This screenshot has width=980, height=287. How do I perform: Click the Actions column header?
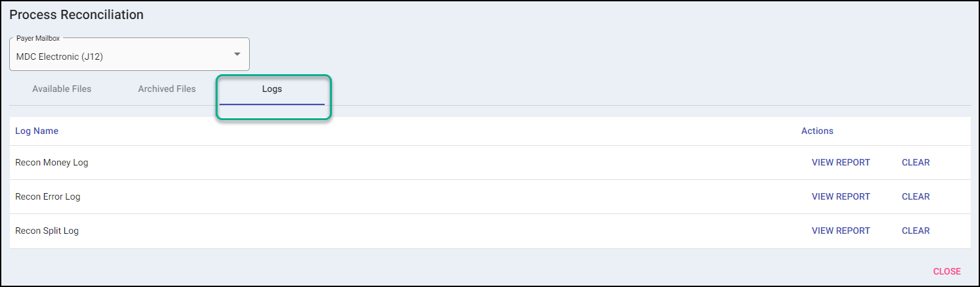tap(817, 131)
